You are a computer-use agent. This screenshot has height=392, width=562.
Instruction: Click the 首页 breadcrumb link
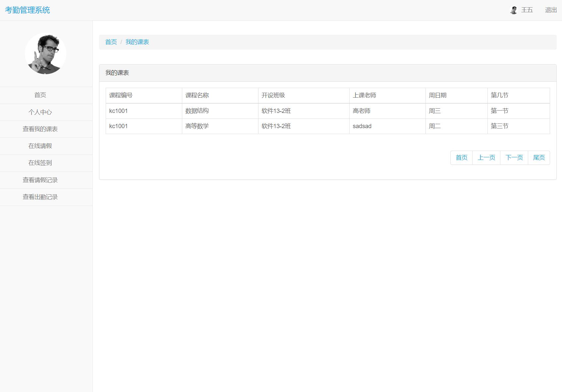tap(111, 42)
